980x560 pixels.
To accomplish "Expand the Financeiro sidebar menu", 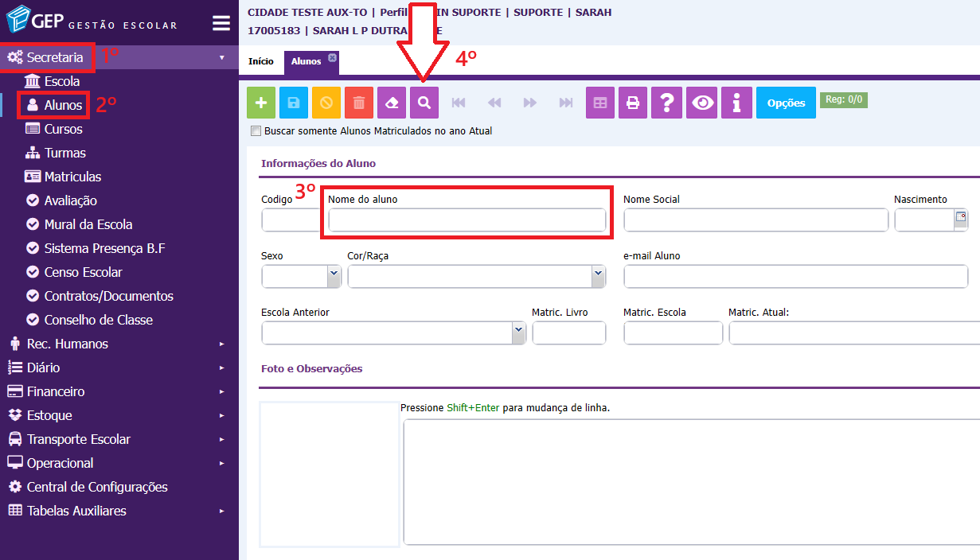I will click(56, 391).
